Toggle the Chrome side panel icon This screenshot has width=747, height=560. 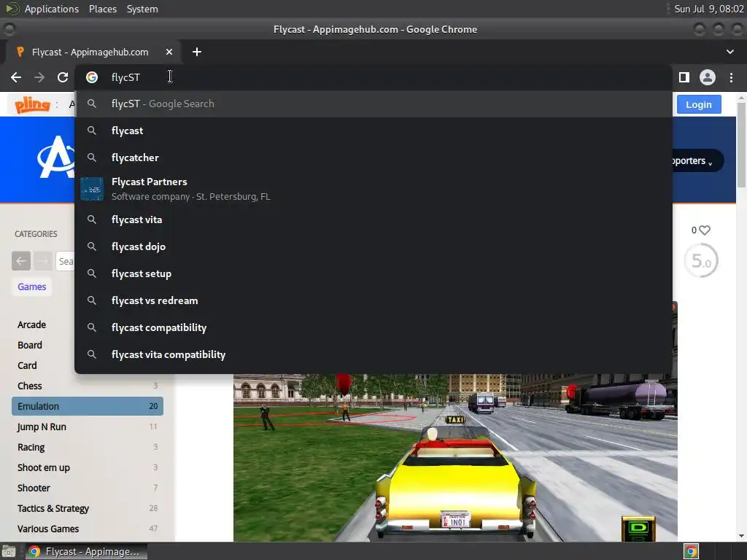684,77
